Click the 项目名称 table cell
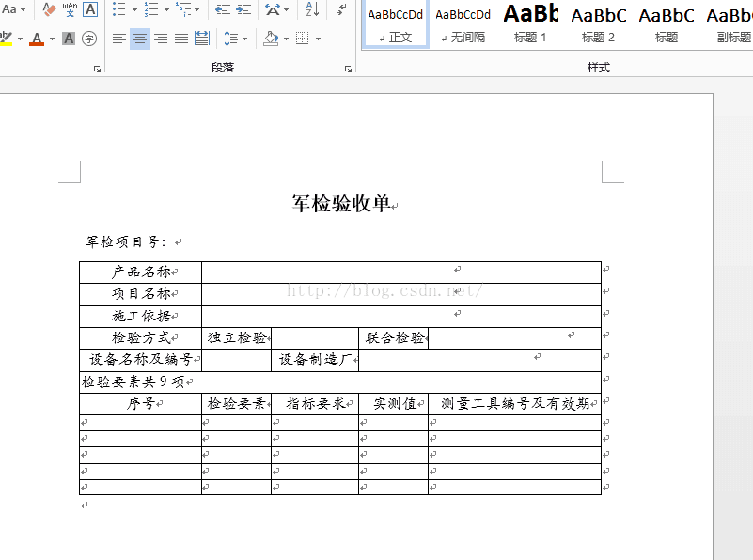The height and width of the screenshot is (560, 753). pos(140,294)
